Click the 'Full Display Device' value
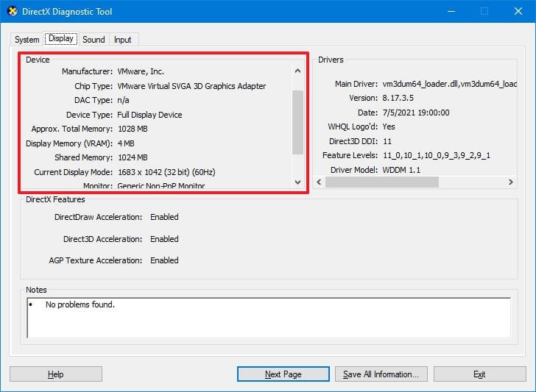The width and height of the screenshot is (536, 392). 149,115
